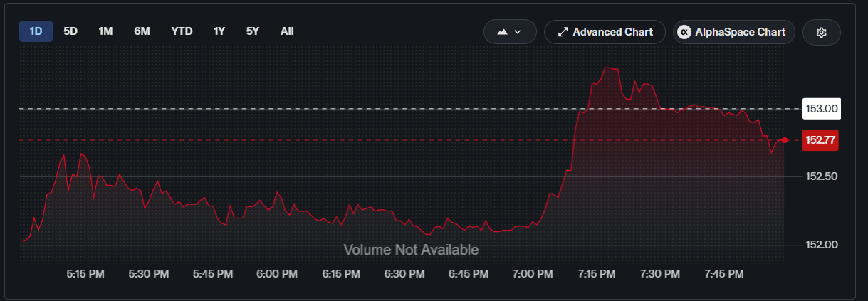Screen dimensions: 868x301
Task: Select the 1Y time range
Action: 219,31
